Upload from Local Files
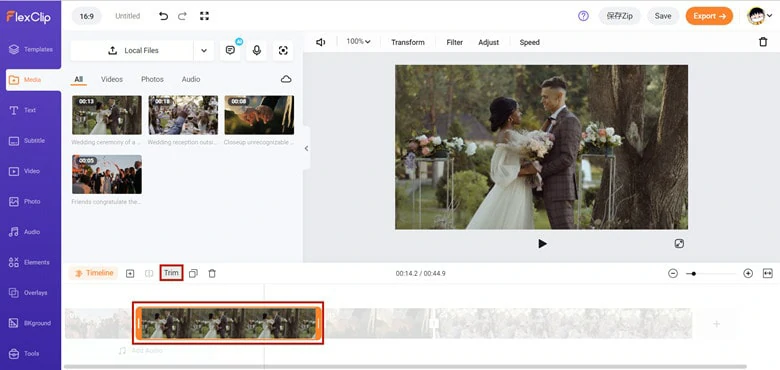Viewport: 780px width, 370px height. [x=132, y=50]
